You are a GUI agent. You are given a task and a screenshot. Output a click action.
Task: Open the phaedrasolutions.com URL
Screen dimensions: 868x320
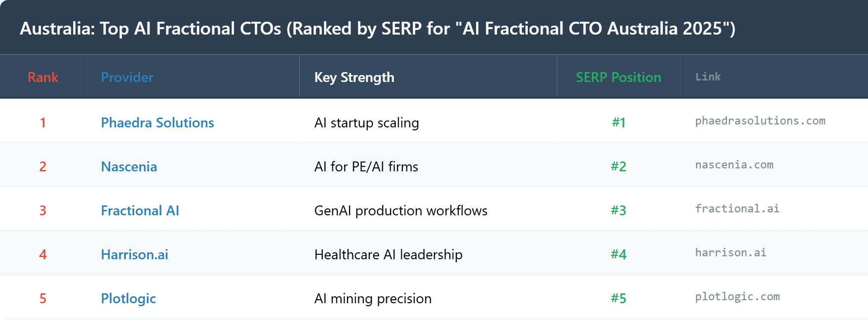click(x=760, y=121)
